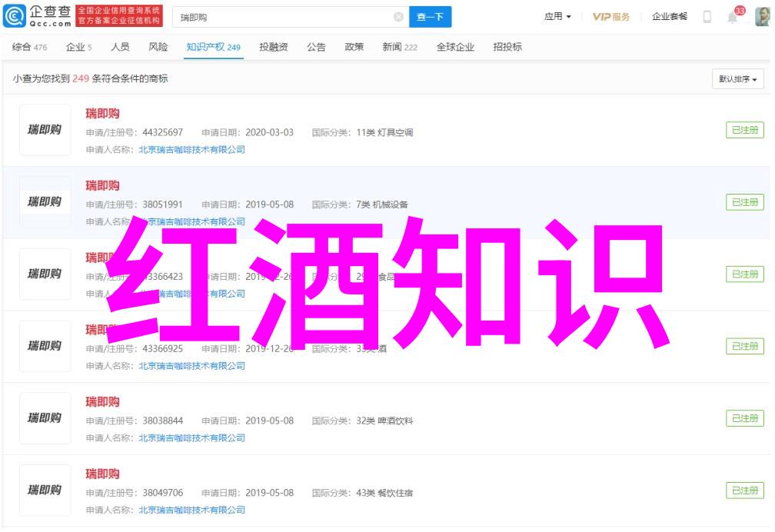Switch to the 人员 tab
Viewport: 775px width, 532px height.
120,47
